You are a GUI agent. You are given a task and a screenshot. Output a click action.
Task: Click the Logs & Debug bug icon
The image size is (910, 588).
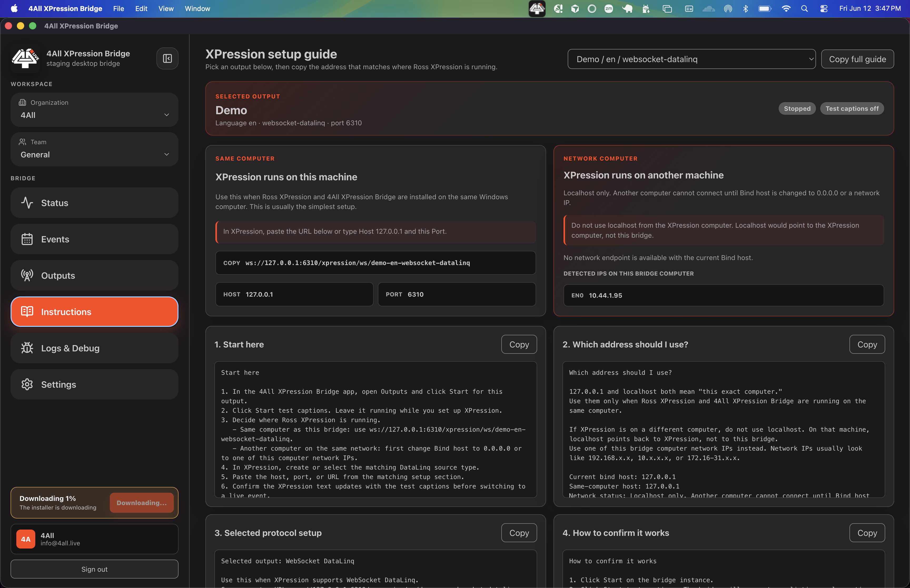tap(27, 348)
